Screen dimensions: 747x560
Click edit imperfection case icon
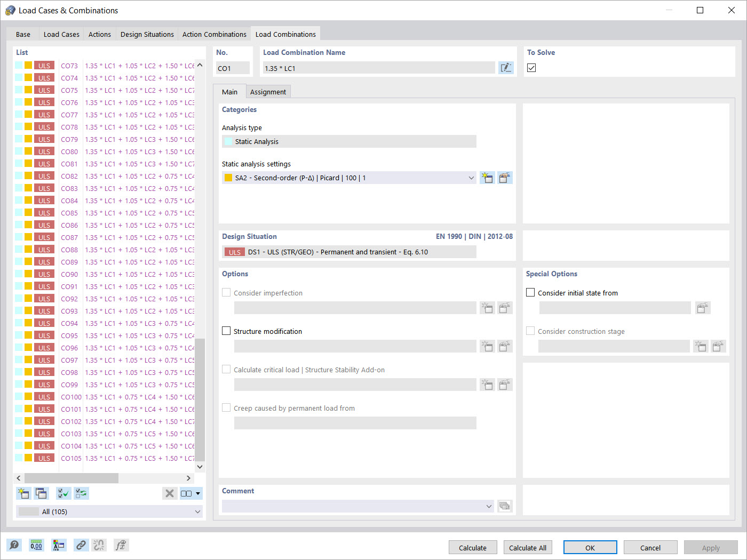click(x=505, y=308)
